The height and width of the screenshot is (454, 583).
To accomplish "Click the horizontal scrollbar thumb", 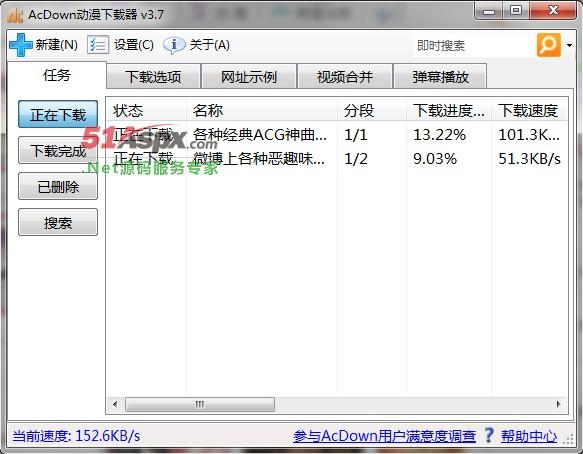I will (x=200, y=404).
